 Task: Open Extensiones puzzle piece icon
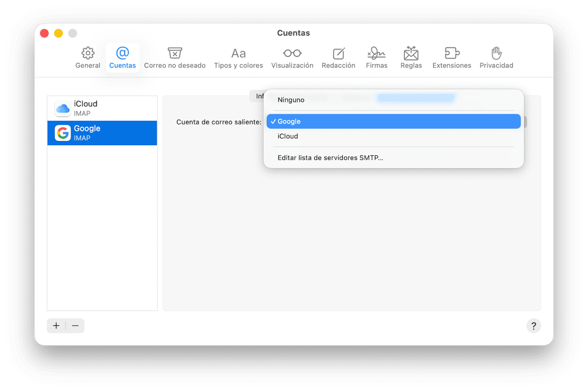pyautogui.click(x=452, y=53)
